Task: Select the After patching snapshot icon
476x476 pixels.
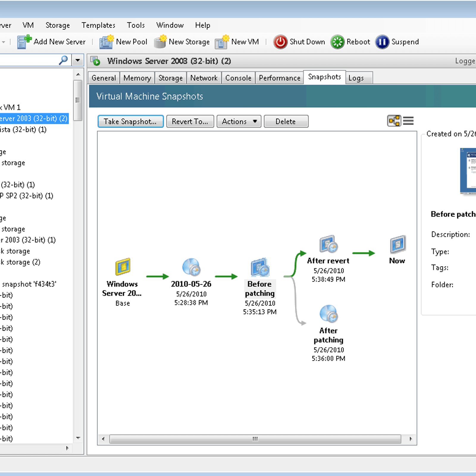Action: 329,314
